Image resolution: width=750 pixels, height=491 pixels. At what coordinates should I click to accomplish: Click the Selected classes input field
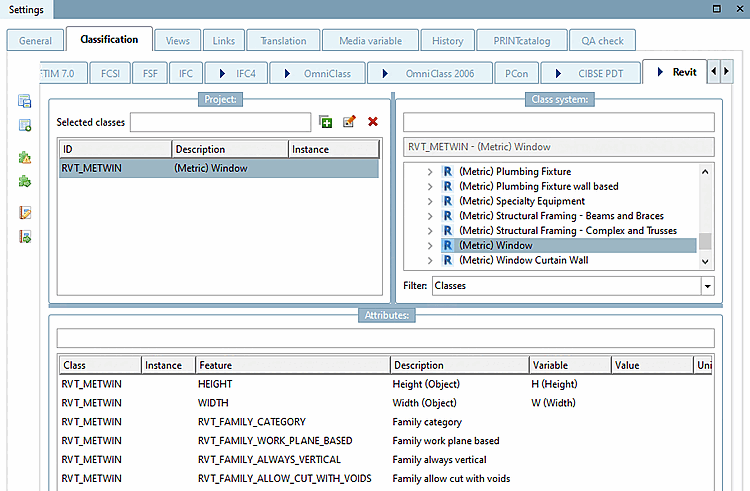click(x=220, y=122)
